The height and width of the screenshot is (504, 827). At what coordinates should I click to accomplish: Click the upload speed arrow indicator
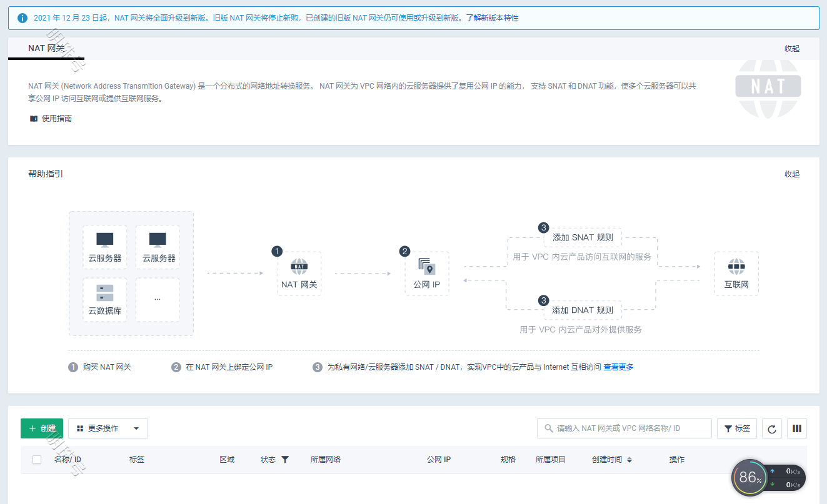(x=773, y=472)
